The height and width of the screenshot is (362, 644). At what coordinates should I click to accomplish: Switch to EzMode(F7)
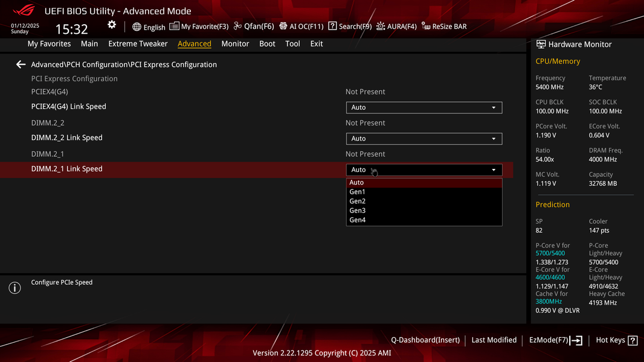(549, 340)
